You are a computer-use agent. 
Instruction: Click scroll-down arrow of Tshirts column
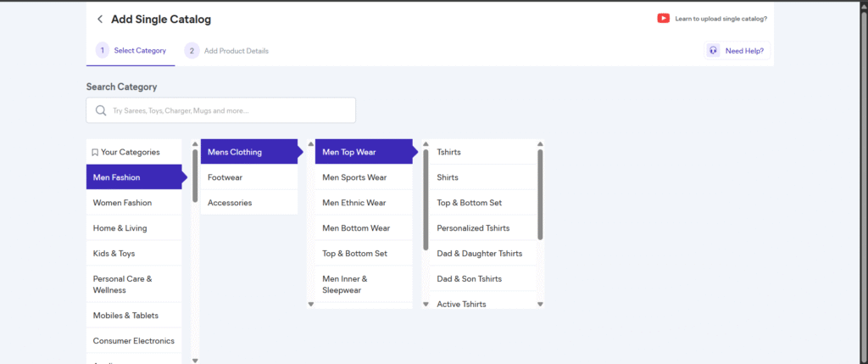pos(540,304)
